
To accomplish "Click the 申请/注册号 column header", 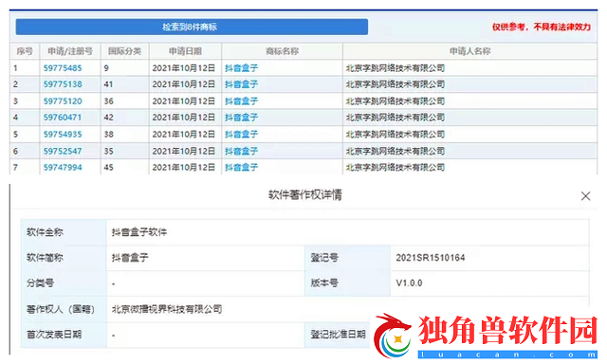I will [x=70, y=51].
